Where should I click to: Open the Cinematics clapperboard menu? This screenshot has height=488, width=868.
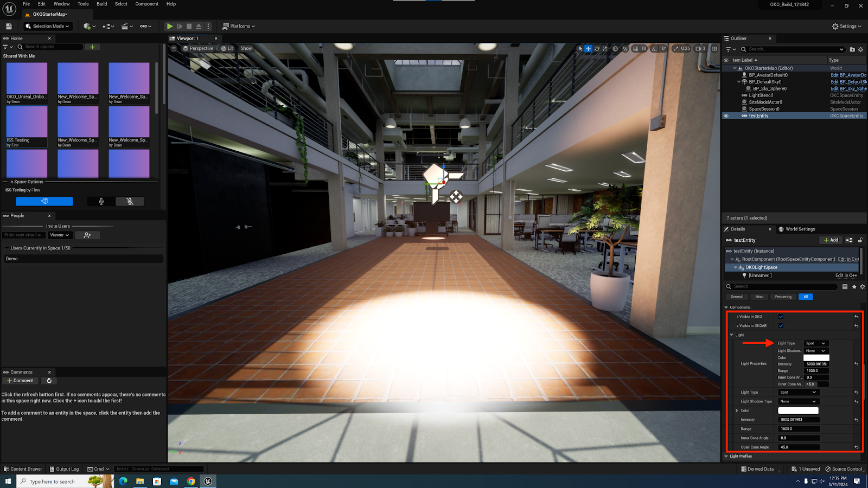(127, 26)
